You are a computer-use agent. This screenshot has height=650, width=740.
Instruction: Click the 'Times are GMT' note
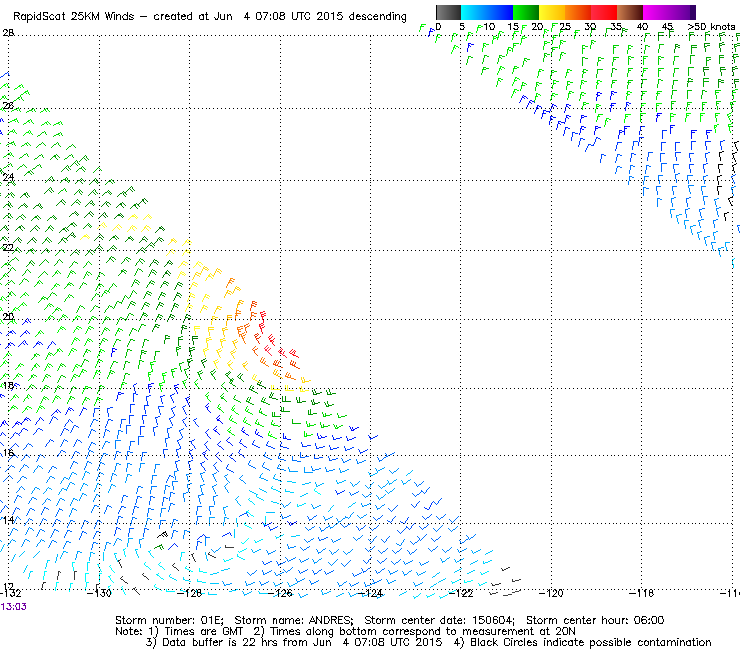[x=203, y=631]
